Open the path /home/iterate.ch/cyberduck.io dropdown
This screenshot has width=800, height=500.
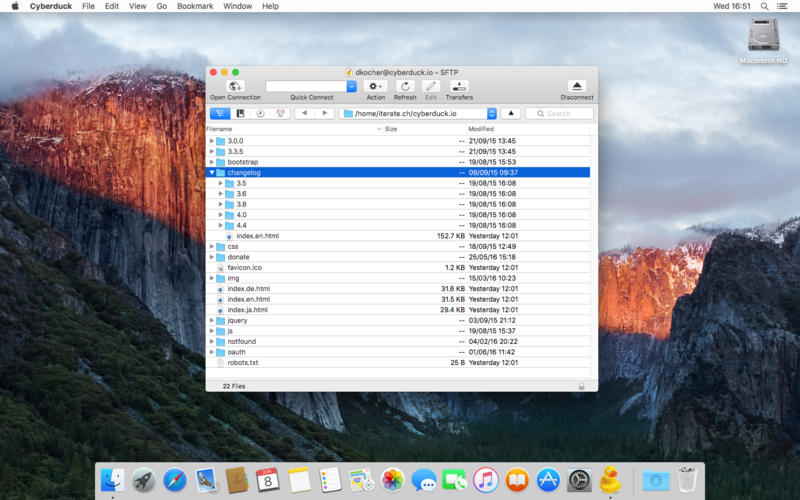pos(491,114)
